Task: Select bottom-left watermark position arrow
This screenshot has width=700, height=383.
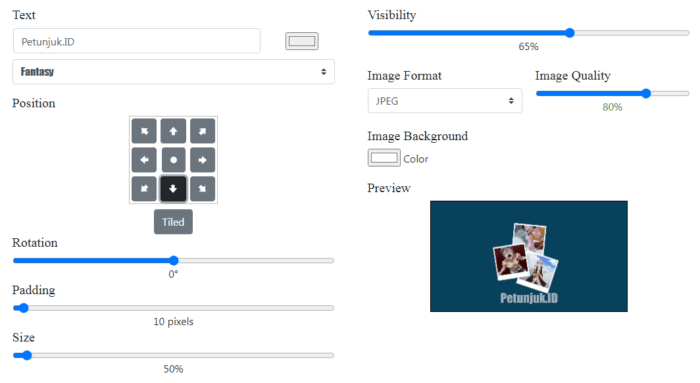Action: 144,189
